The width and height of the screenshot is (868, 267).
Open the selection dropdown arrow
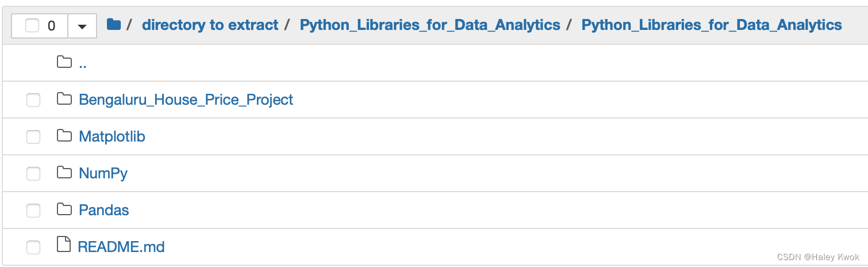[82, 26]
